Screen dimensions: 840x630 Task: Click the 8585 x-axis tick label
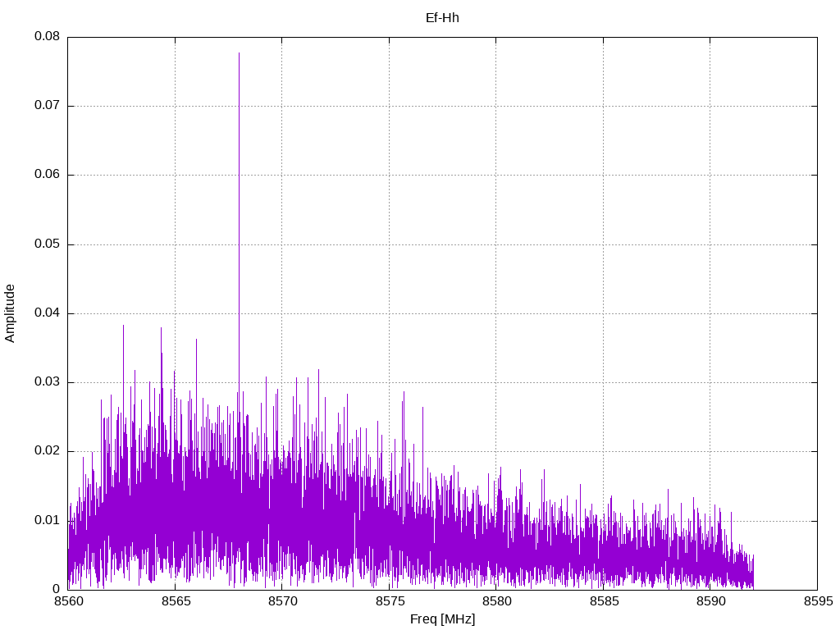[x=603, y=601]
